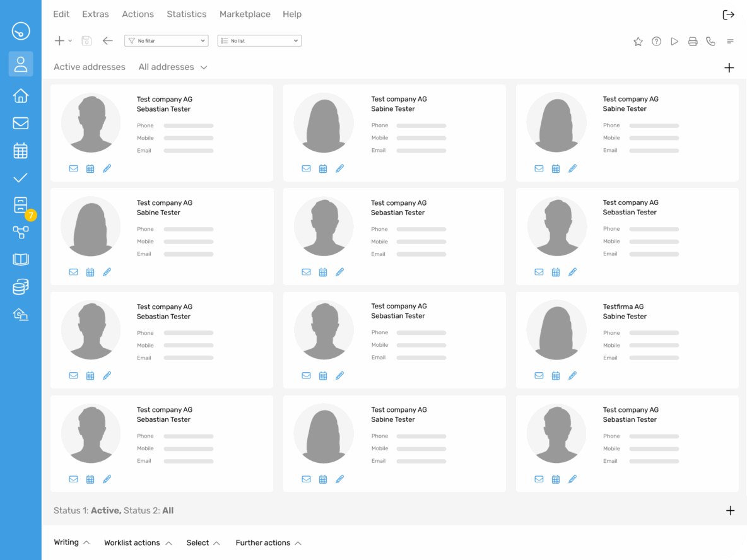Start a call via the phone icon
The image size is (747, 560).
click(711, 40)
